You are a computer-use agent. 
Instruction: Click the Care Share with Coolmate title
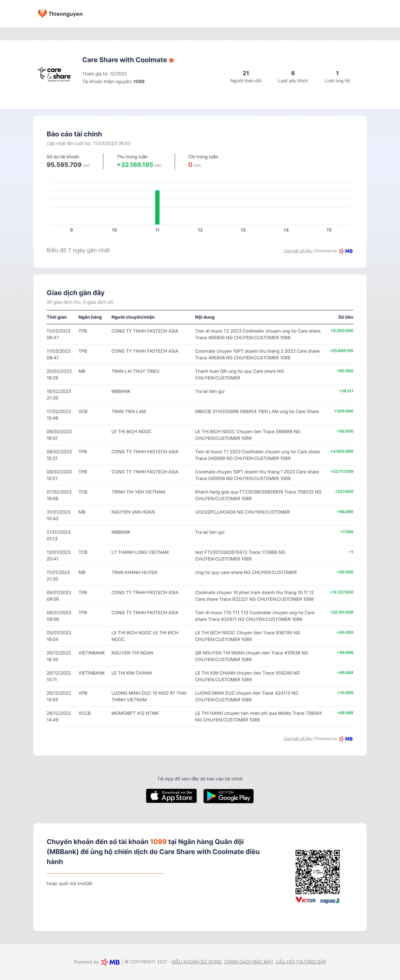pos(125,60)
